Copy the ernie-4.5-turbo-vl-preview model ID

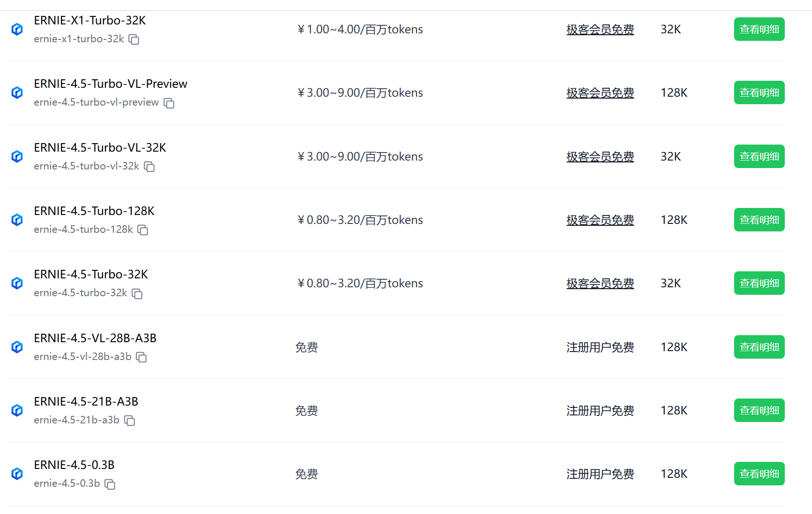tap(169, 103)
